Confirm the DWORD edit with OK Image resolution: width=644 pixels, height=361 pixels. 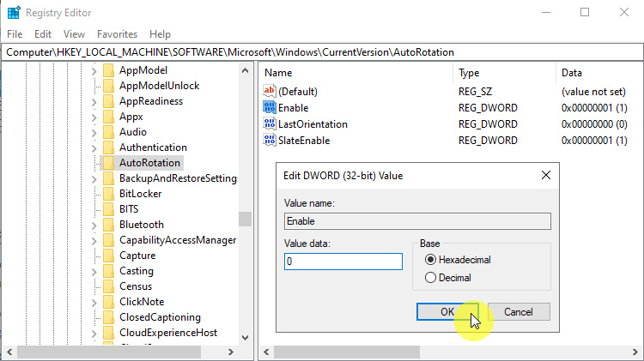pos(447,312)
